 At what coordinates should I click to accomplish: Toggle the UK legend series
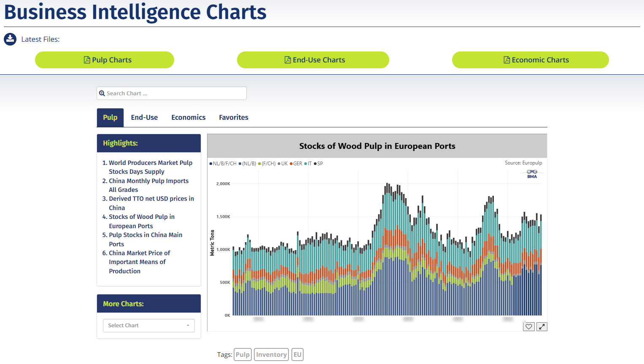(x=283, y=164)
